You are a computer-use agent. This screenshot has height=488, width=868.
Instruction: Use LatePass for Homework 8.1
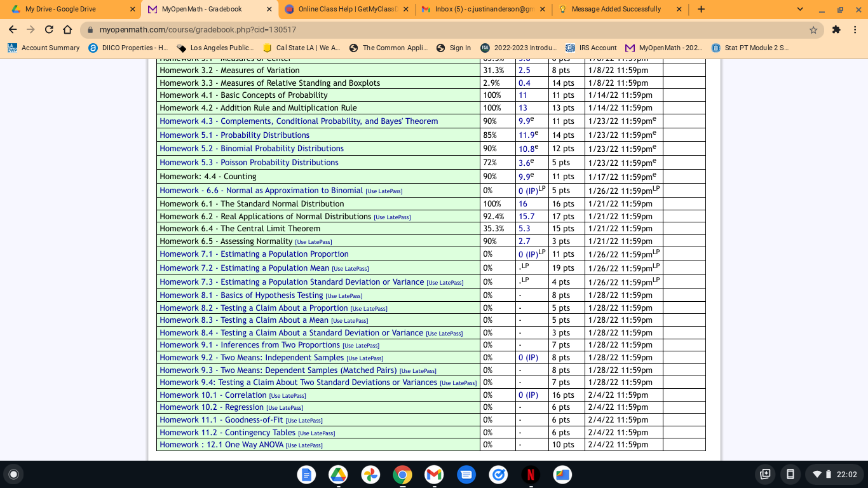[344, 296]
